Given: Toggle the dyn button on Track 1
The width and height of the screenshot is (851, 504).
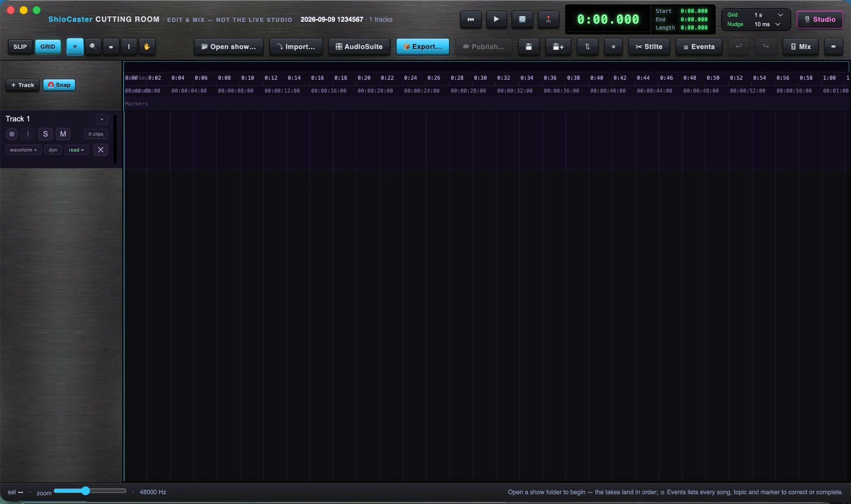Looking at the screenshot, I should [x=53, y=150].
